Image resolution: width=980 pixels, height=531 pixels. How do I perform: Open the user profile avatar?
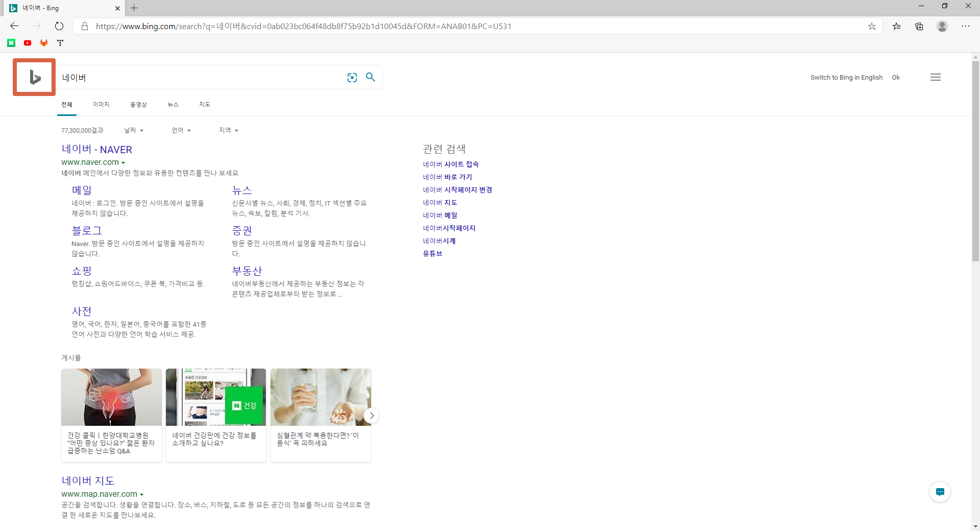(942, 26)
